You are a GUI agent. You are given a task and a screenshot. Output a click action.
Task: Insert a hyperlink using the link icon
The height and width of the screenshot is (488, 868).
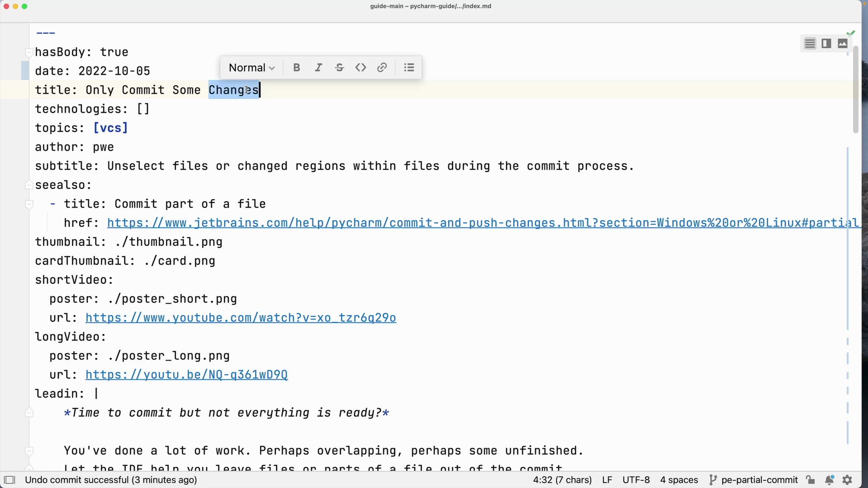coord(382,67)
